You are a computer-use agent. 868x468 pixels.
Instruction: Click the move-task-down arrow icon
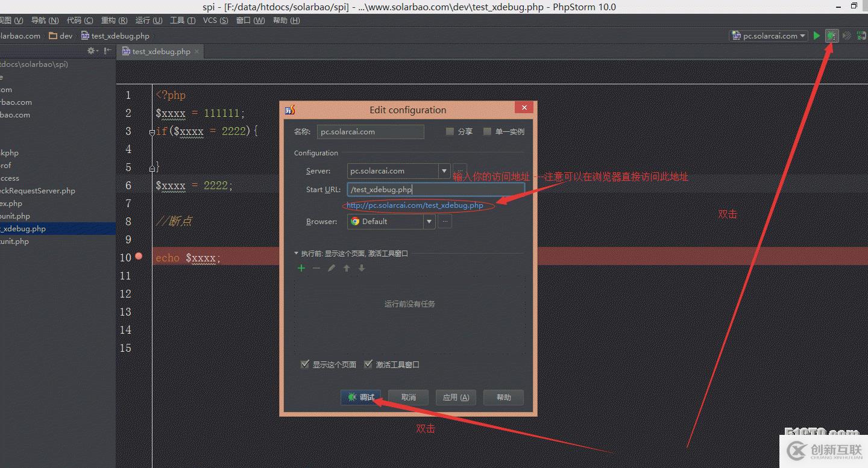click(x=362, y=268)
